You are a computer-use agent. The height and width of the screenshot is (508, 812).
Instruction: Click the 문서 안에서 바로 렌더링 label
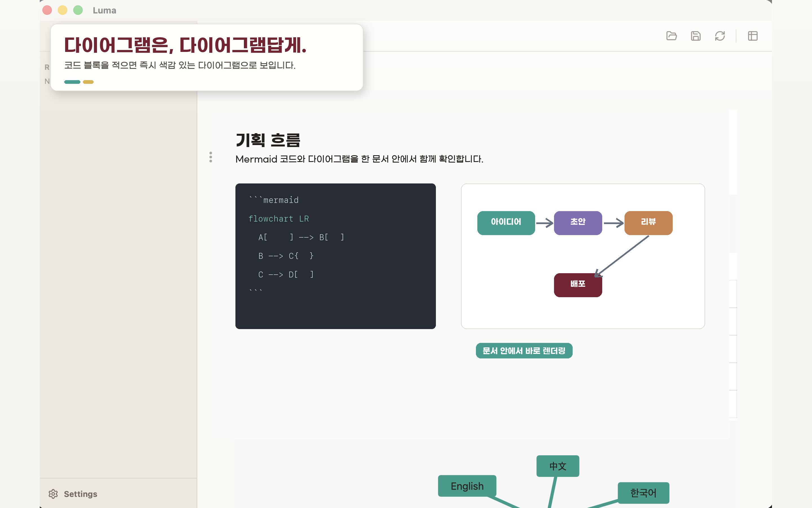point(524,351)
